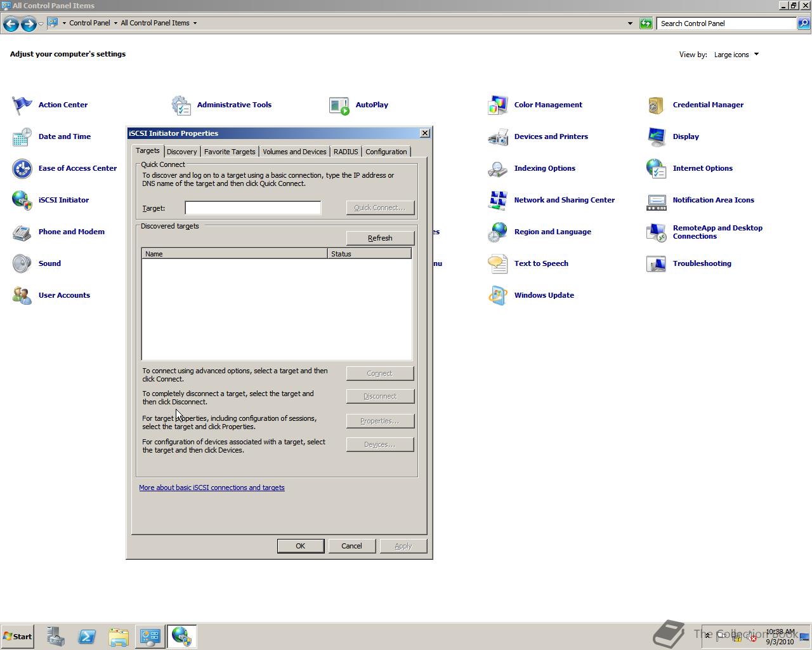Click the Name column header
812x650 pixels.
point(235,254)
